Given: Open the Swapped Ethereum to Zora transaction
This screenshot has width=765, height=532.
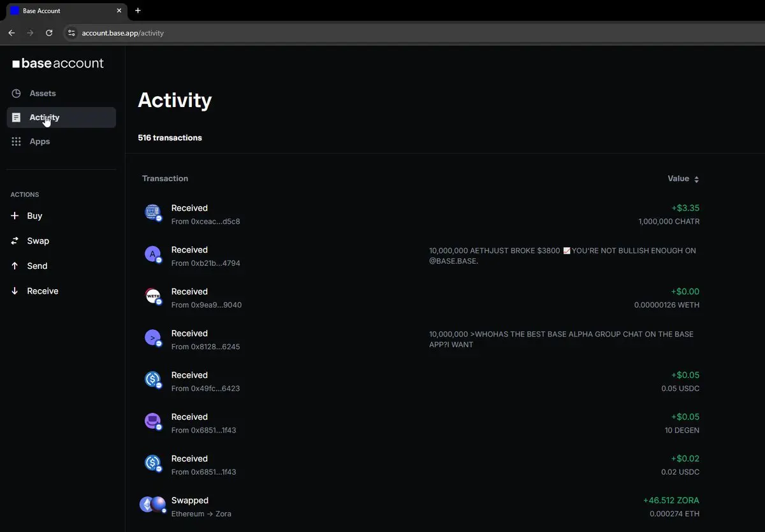Looking at the screenshot, I should point(421,507).
